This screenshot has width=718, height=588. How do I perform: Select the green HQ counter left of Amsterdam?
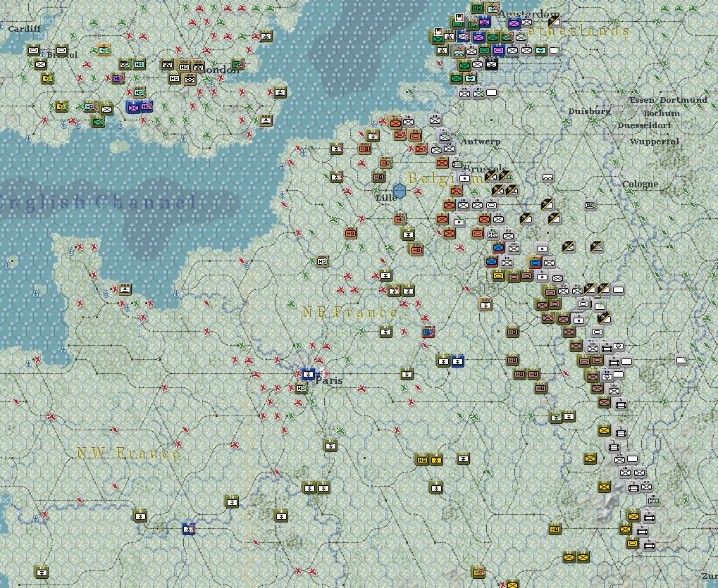click(x=478, y=8)
